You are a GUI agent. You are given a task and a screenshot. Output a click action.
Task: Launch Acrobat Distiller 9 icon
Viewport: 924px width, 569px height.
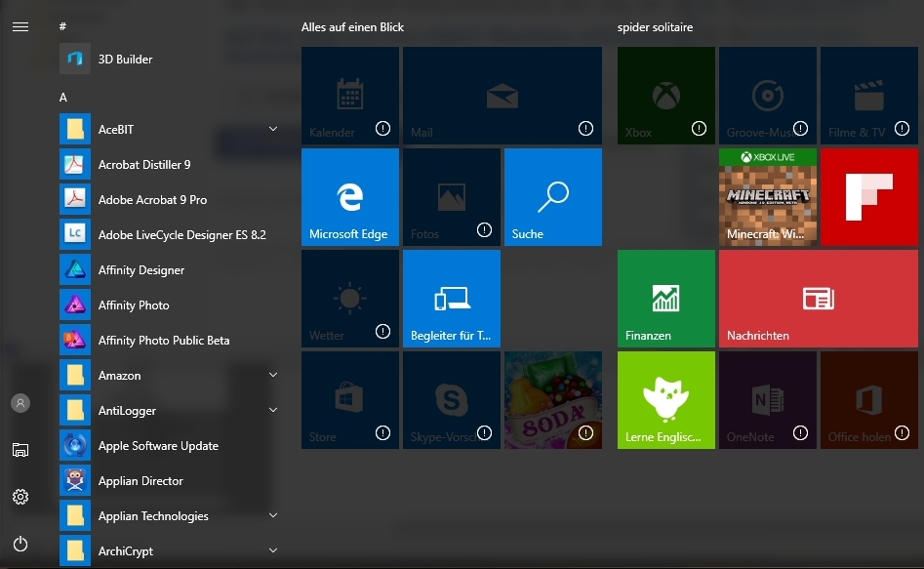coord(75,165)
